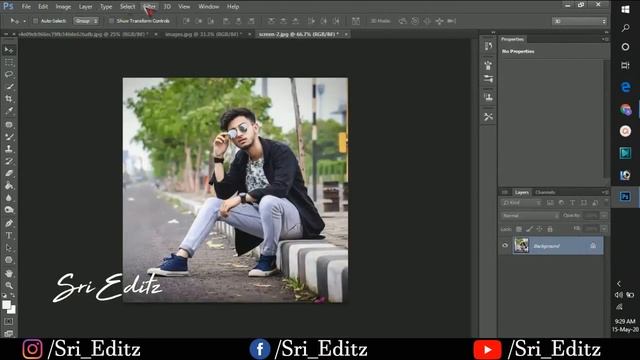Click the 3D Mode label in options bar
640x360 pixels.
tap(380, 21)
